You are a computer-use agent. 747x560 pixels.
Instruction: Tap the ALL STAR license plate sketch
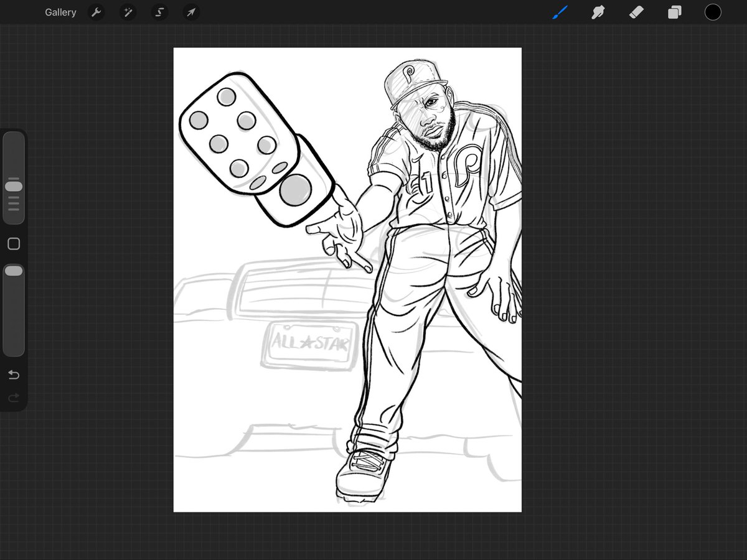tap(309, 345)
